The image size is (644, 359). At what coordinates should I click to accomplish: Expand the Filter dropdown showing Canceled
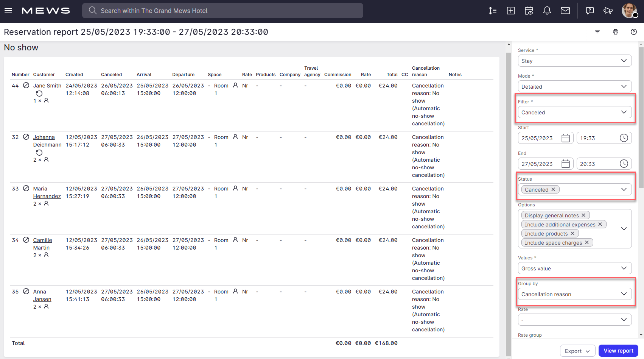tap(575, 112)
